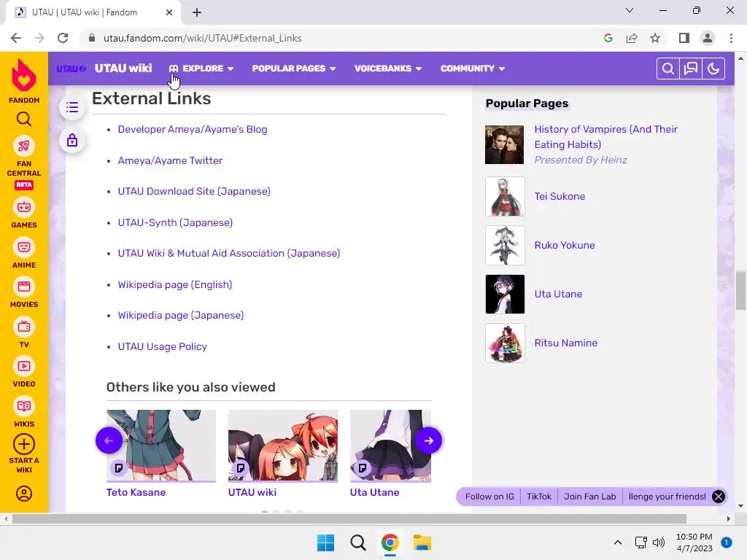Open UTAU-Synth (Japanese) link
The height and width of the screenshot is (560, 747).
point(175,222)
